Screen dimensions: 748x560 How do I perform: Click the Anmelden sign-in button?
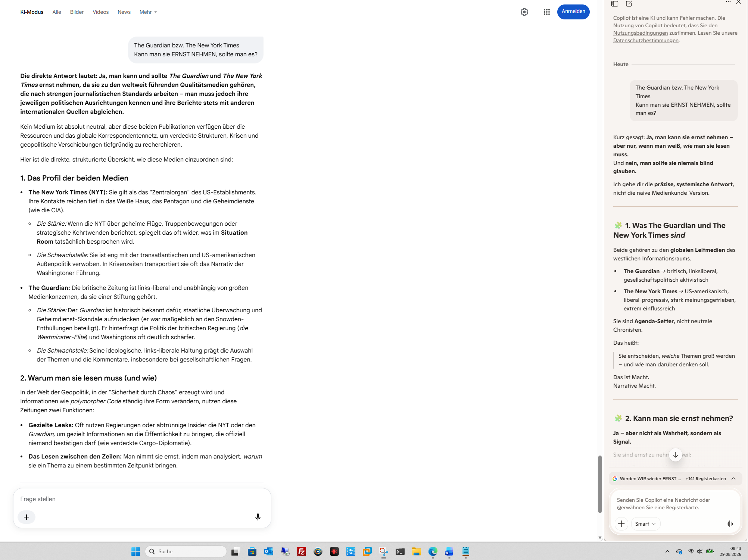click(x=573, y=12)
